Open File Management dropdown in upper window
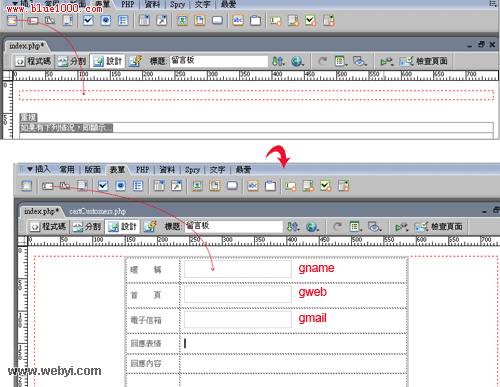The height and width of the screenshot is (387, 500). (x=278, y=61)
